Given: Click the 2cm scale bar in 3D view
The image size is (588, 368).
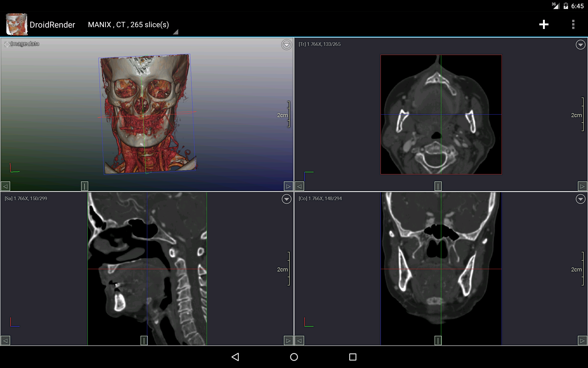Looking at the screenshot, I should point(283,114).
